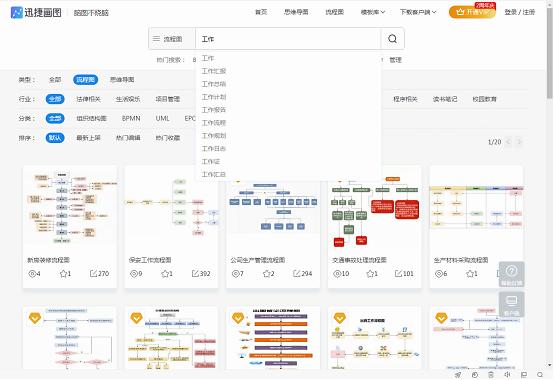This screenshot has width=554, height=380.
Task: Favorite the 新房装修流程图 template with star icon
Action: (63, 273)
